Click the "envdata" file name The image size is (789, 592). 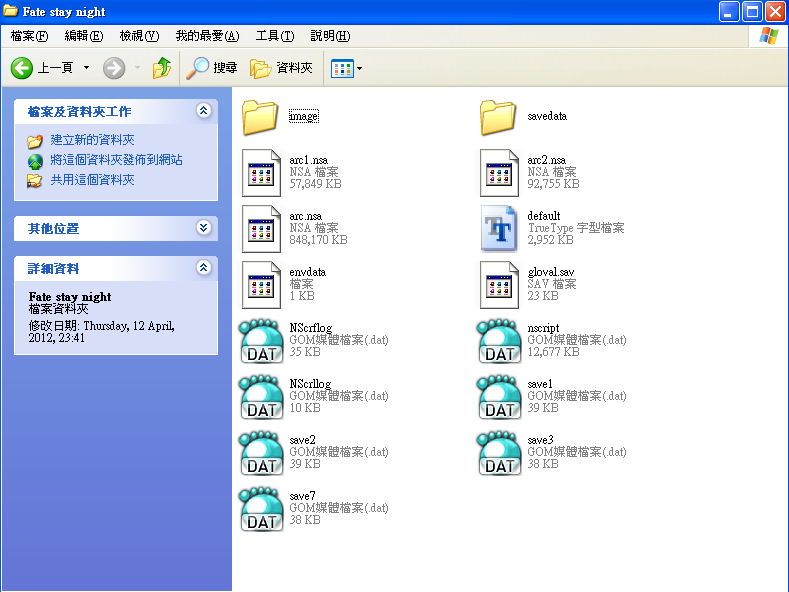[x=307, y=272]
